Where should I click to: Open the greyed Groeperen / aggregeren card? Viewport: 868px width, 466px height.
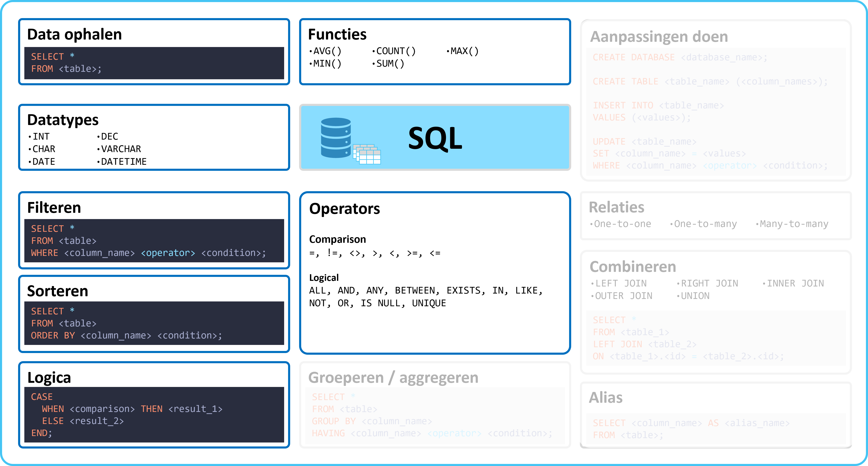pyautogui.click(x=435, y=405)
